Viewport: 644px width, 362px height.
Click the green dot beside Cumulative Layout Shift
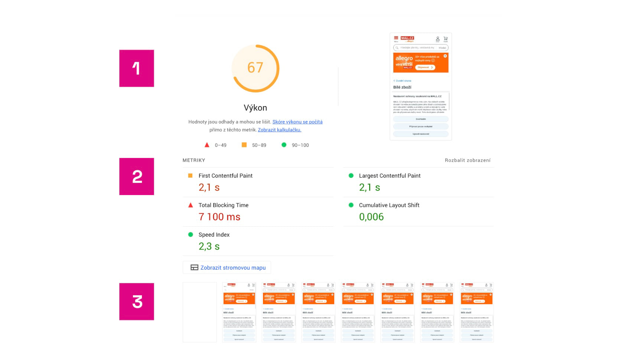click(351, 205)
